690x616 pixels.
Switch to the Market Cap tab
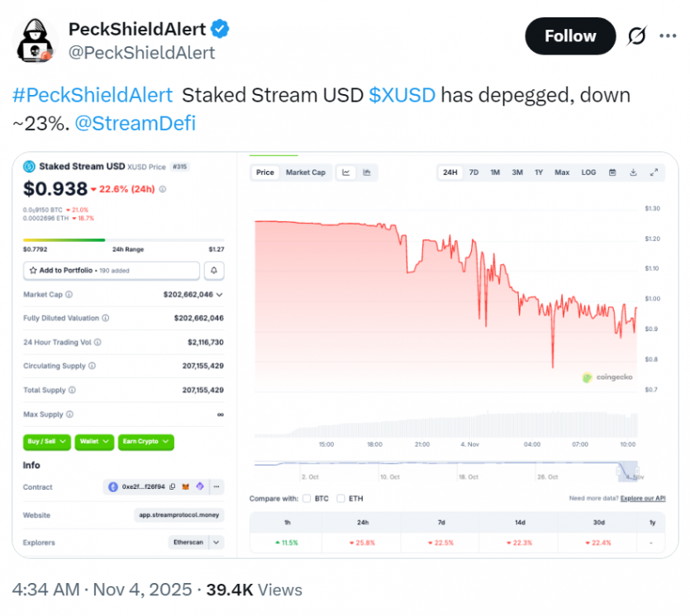tap(306, 173)
